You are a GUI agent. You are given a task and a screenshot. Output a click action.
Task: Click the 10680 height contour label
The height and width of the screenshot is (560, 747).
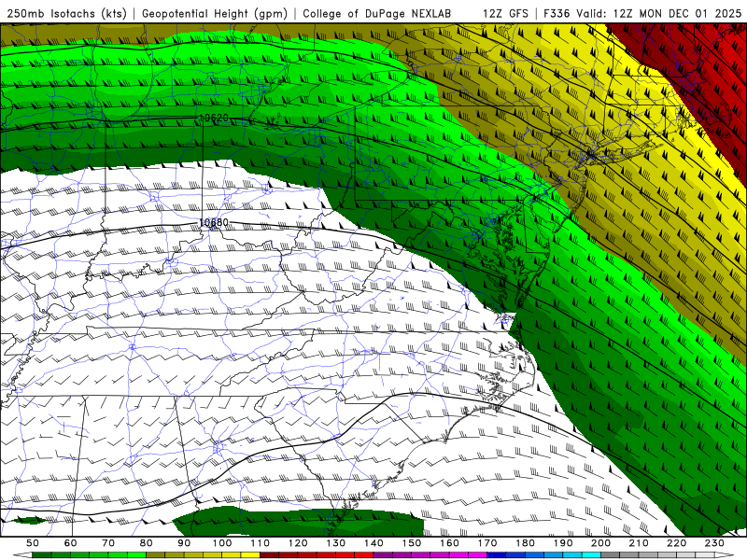click(214, 222)
